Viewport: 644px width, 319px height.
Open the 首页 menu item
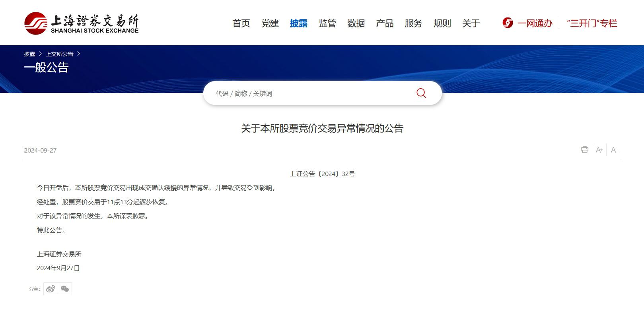(x=241, y=23)
